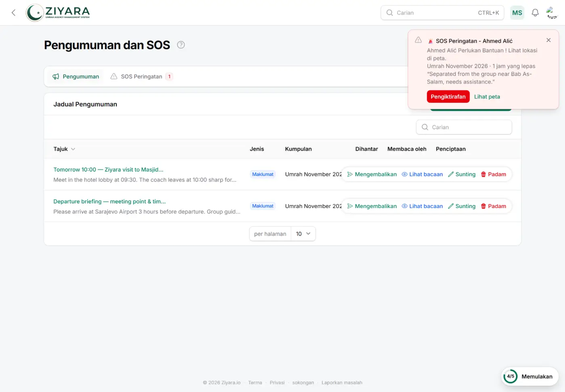Viewport: 565px width, 392px height.
Task: Click Lihat bacaan for Tomorrow 10:00 announcement
Action: (422, 174)
